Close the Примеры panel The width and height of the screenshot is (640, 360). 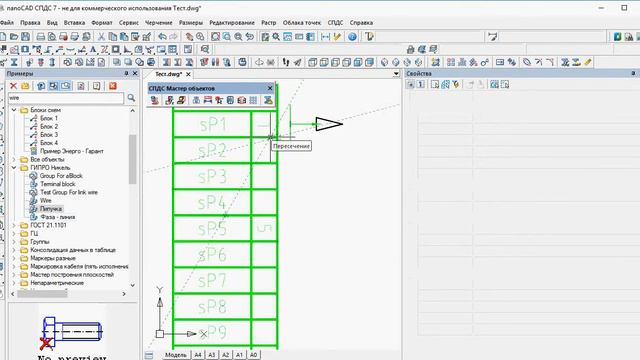point(135,73)
